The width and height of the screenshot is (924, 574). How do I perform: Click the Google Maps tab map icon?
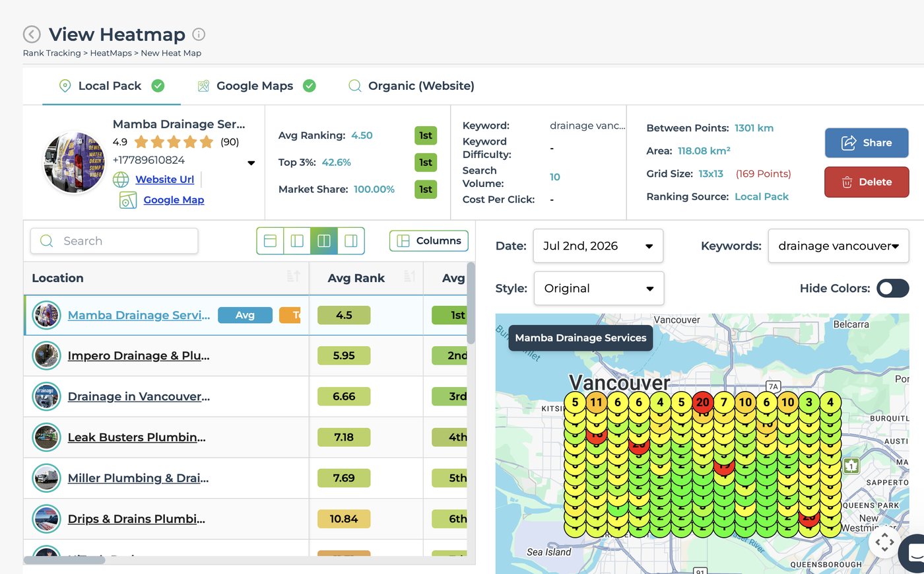point(203,86)
